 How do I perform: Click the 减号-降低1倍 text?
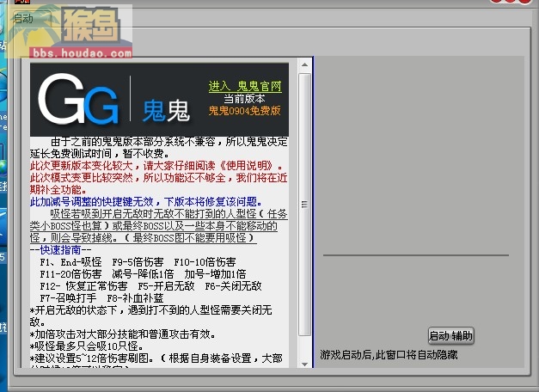(143, 273)
